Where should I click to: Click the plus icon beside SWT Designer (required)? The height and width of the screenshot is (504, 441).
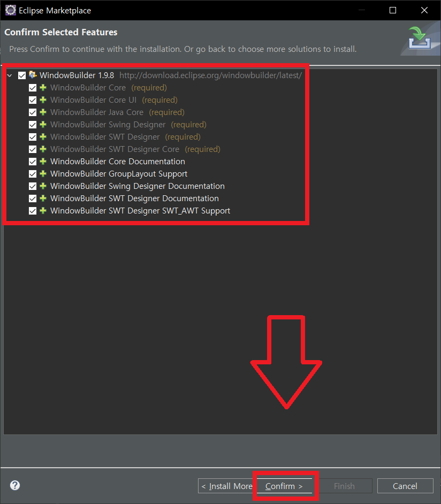[43, 136]
